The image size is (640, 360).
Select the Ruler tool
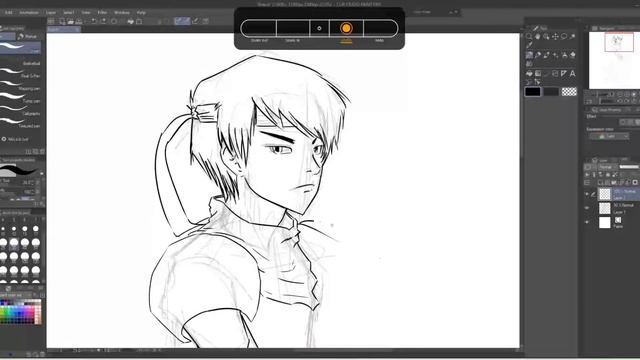tap(564, 73)
